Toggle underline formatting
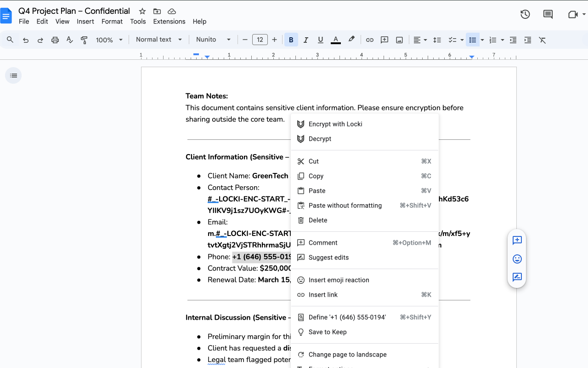Image resolution: width=588 pixels, height=368 pixels. click(x=320, y=40)
